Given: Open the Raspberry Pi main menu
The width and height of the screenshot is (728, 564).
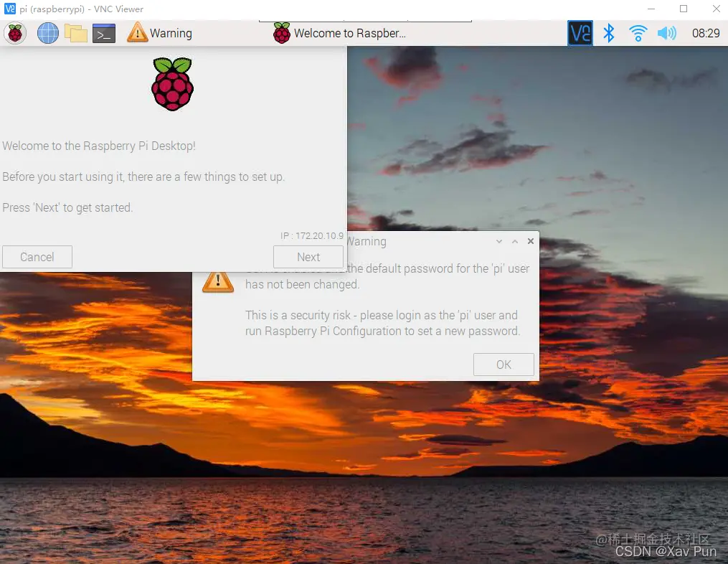Looking at the screenshot, I should [15, 34].
